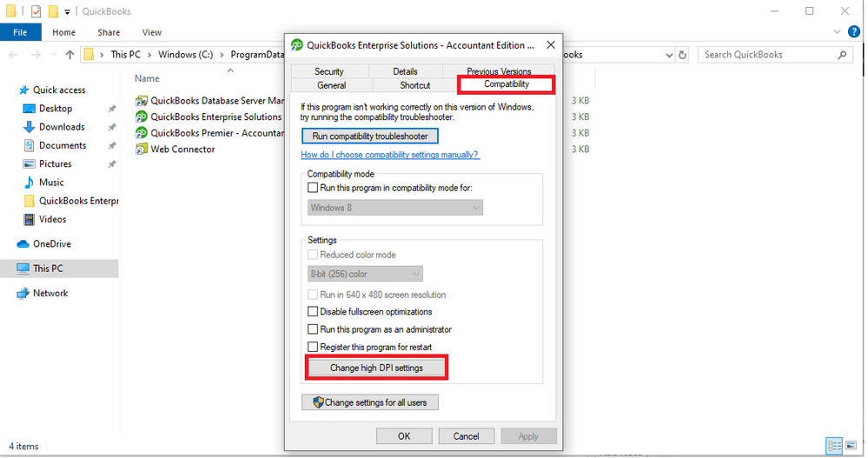Click the ProgramData breadcrumb in the address bar

(257, 55)
